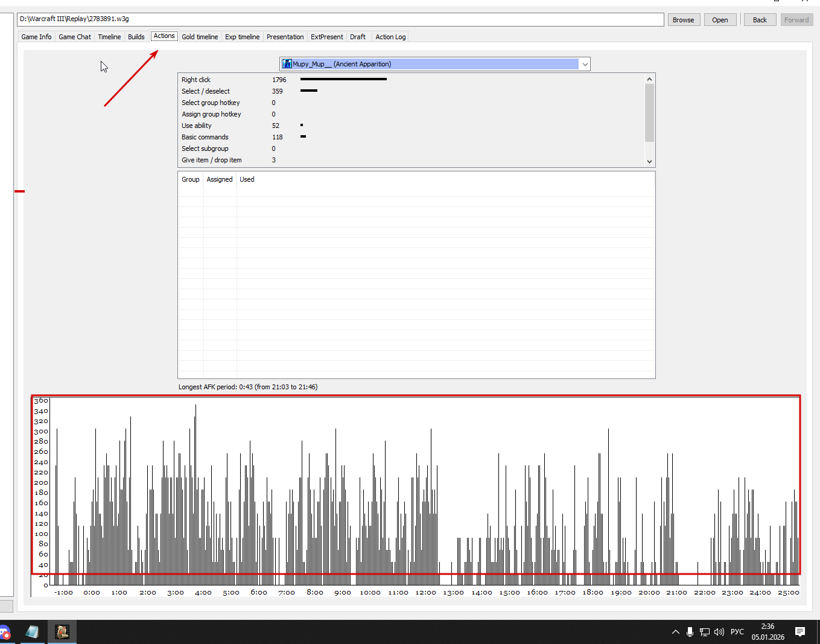This screenshot has height=644, width=820.
Task: Open the network status tray icon
Action: click(704, 632)
